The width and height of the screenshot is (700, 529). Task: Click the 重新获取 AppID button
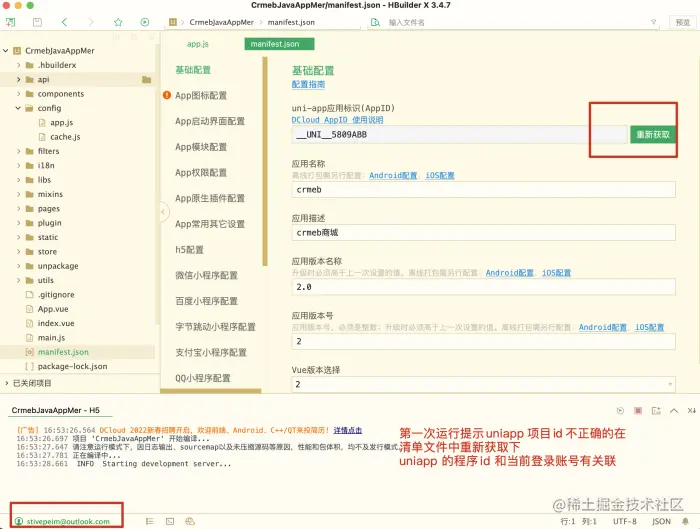(653, 134)
